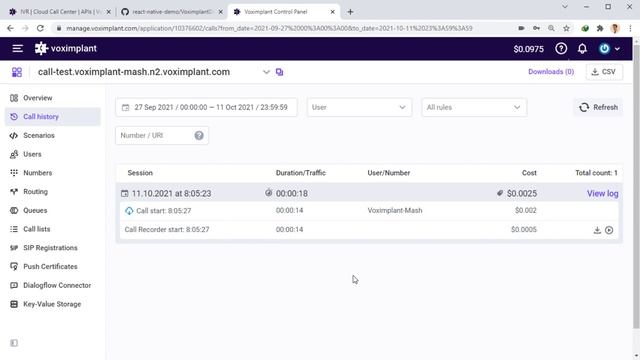Click the Call start: 8:05:27 entry
This screenshot has height=360, width=640.
tap(163, 211)
